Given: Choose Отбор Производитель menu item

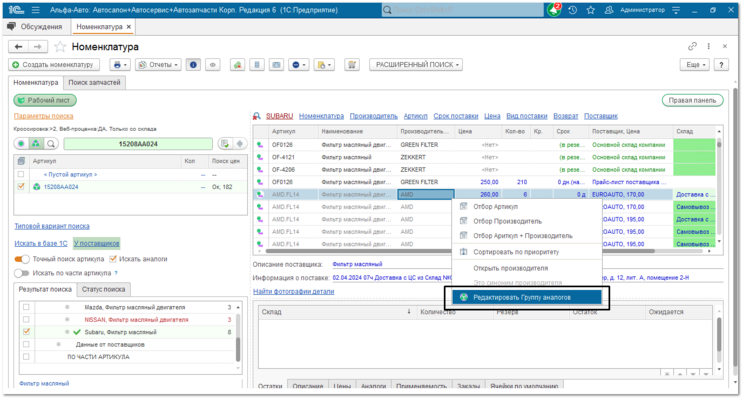Looking at the screenshot, I should [527, 221].
